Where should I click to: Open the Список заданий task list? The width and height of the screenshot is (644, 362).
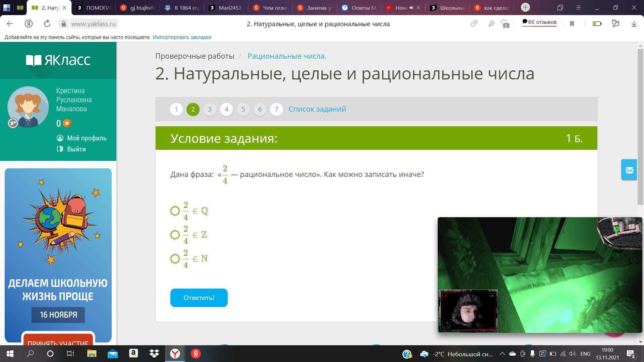click(317, 109)
